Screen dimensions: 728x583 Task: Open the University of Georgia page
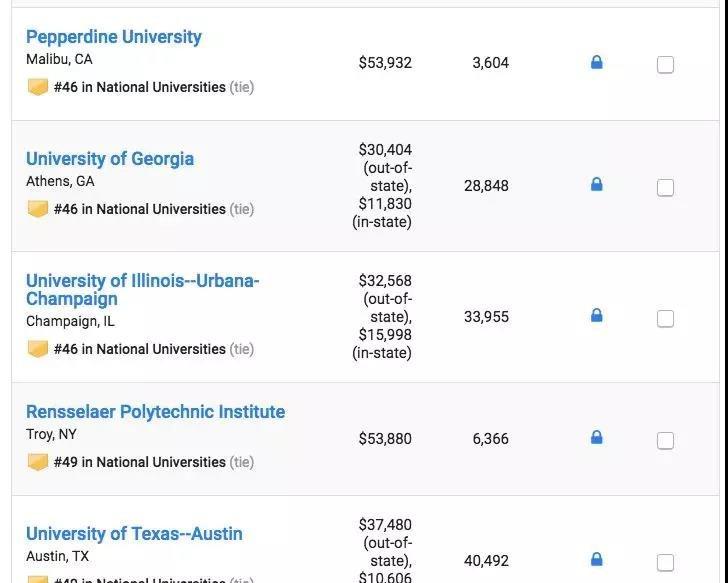(110, 159)
